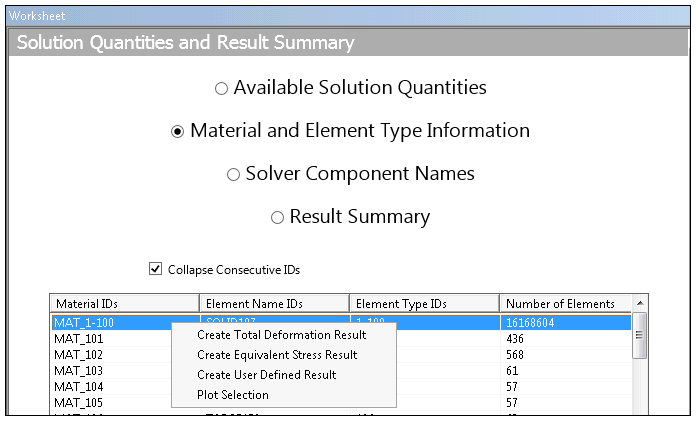Select Create User Defined Result entry

266,375
